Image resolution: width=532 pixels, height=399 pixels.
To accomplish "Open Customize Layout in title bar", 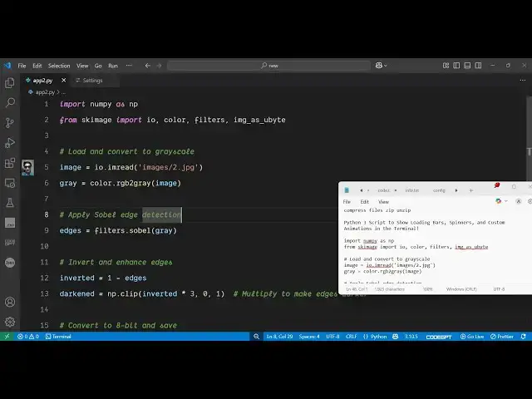I will (446, 66).
